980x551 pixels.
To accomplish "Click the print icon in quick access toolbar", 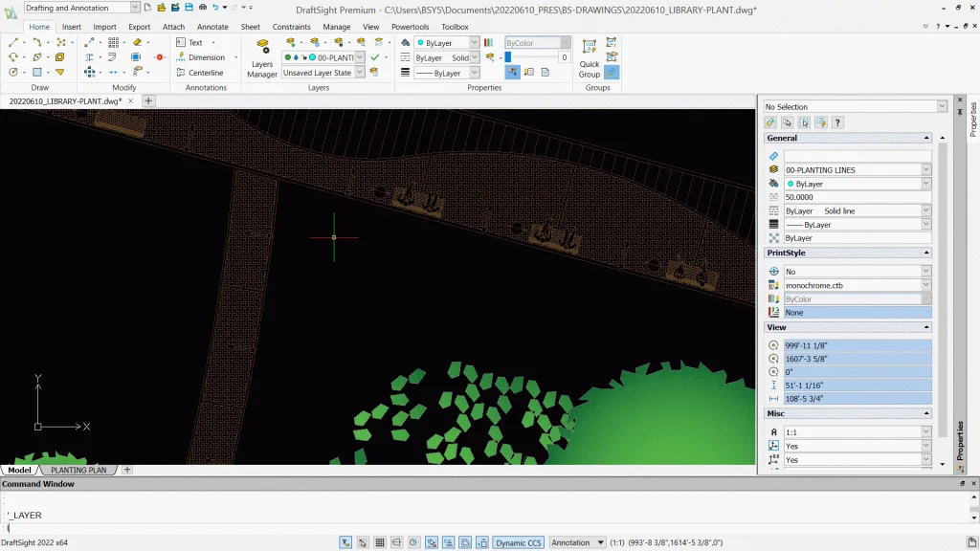I will click(202, 8).
